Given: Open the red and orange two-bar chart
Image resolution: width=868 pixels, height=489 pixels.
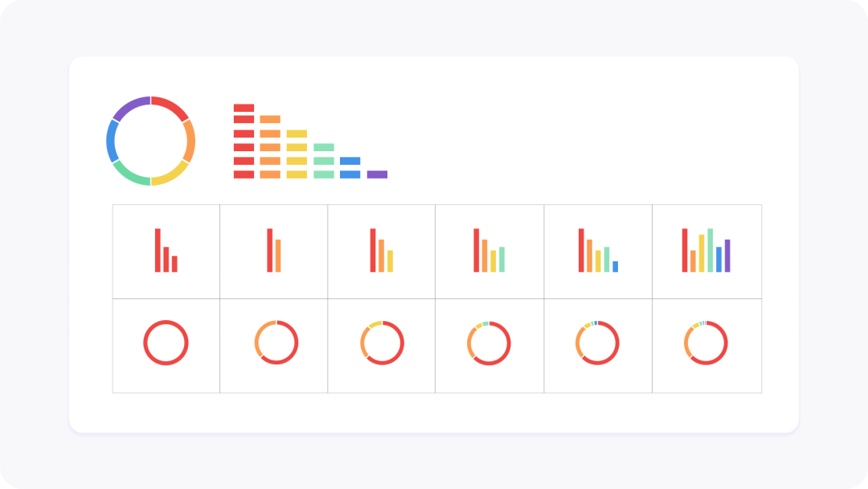Looking at the screenshot, I should [274, 250].
